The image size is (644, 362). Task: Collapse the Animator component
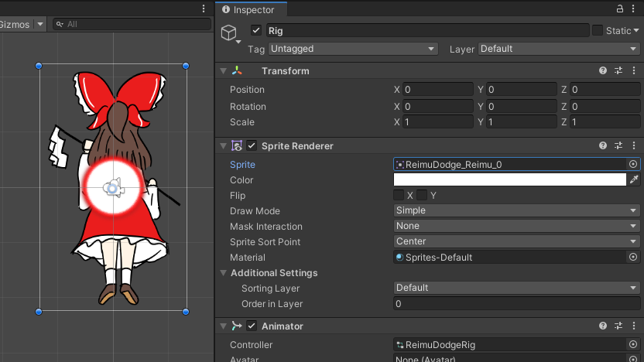click(x=224, y=326)
